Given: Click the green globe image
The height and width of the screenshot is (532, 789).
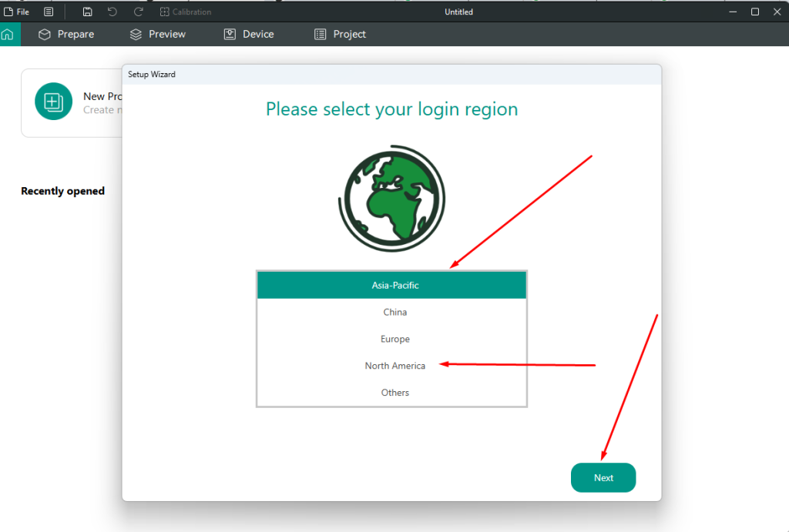Looking at the screenshot, I should click(x=391, y=199).
